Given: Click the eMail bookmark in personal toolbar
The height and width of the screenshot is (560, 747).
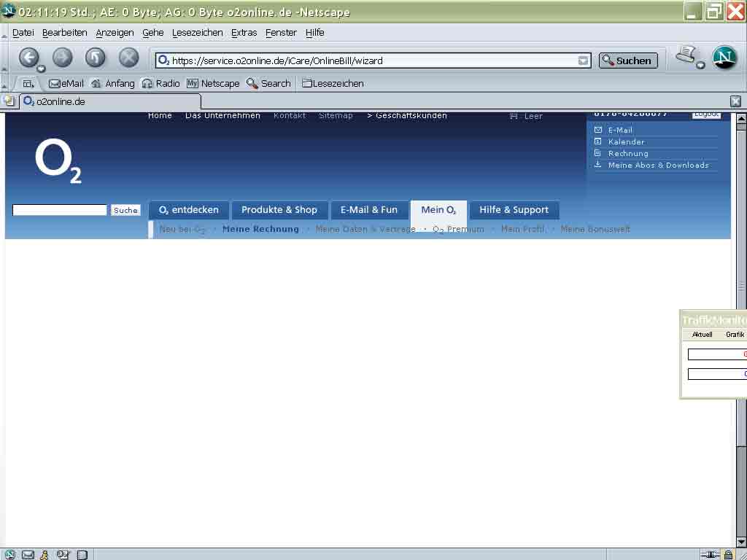Looking at the screenshot, I should coord(66,83).
